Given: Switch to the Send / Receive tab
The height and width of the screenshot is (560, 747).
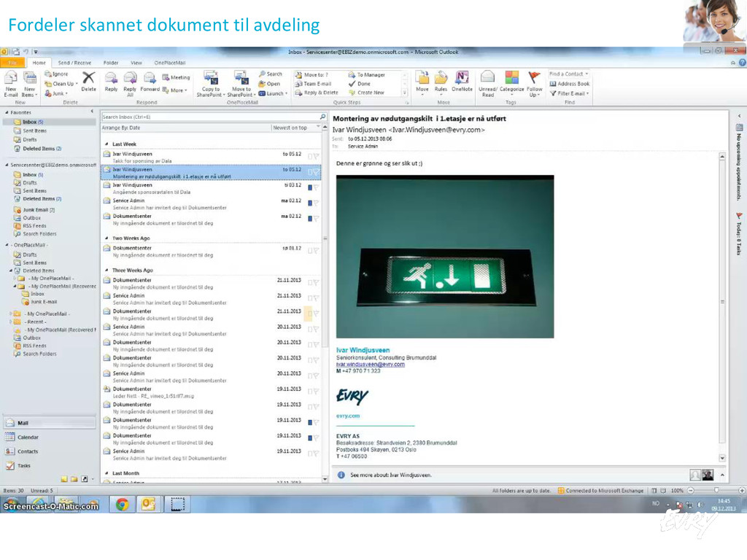Looking at the screenshot, I should pyautogui.click(x=74, y=63).
